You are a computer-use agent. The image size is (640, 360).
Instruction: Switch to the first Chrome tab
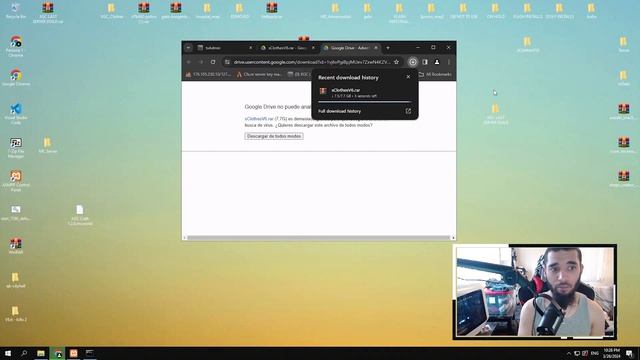click(x=225, y=48)
